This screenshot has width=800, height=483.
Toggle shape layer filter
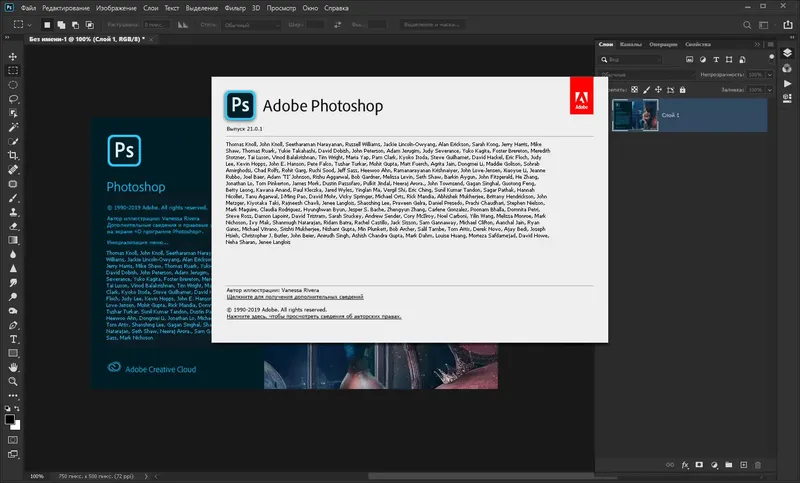tap(729, 60)
